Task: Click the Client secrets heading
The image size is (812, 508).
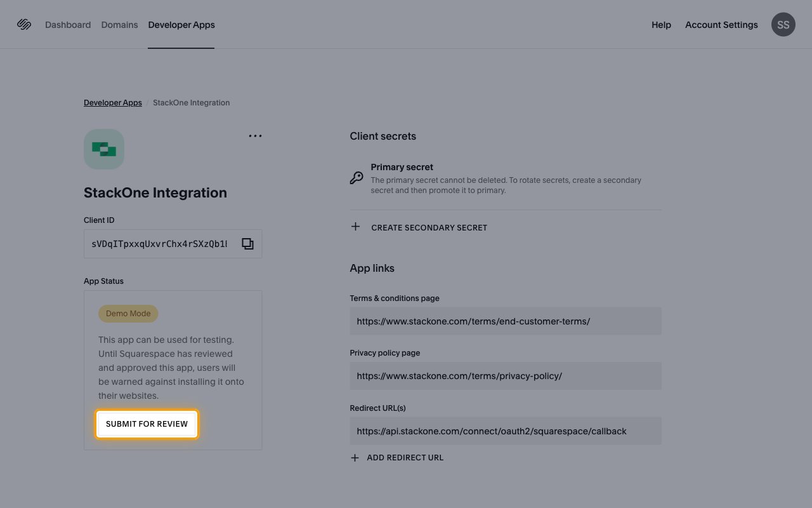Action: pos(383,136)
